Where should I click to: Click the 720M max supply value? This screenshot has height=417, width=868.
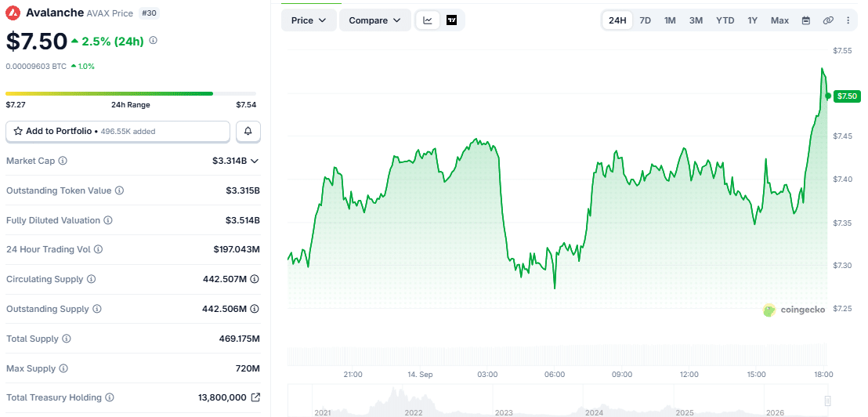click(249, 368)
